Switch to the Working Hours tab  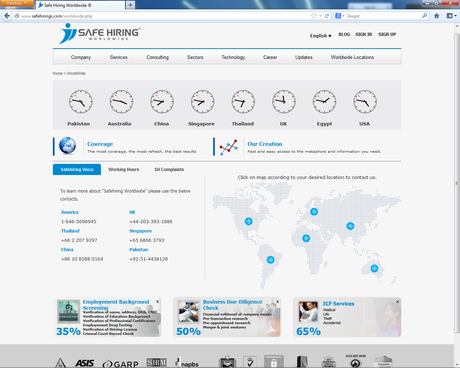click(124, 169)
